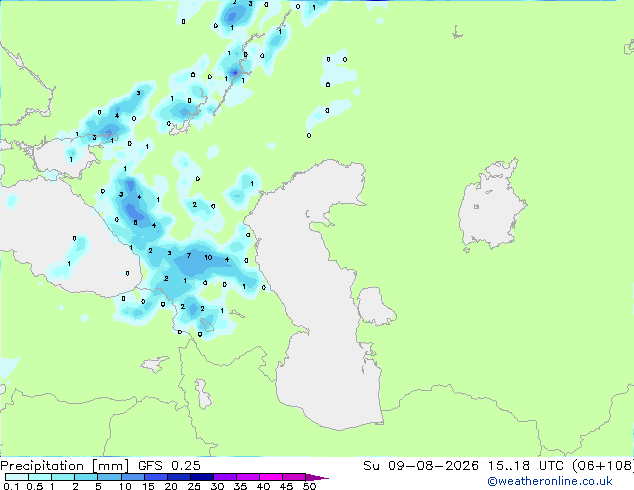Click the over-50 arrow tip of legend
This screenshot has width=634, height=490.
click(317, 477)
